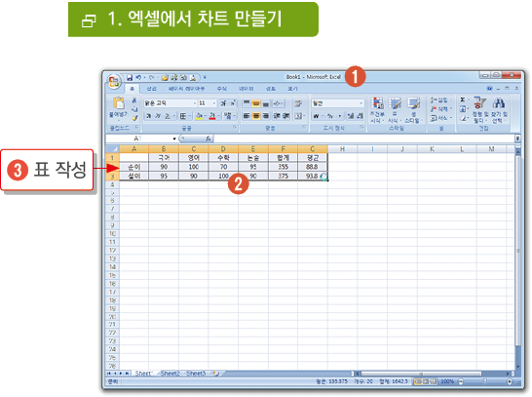
Task: Toggle Align Text Right button
Action: [x=266, y=116]
